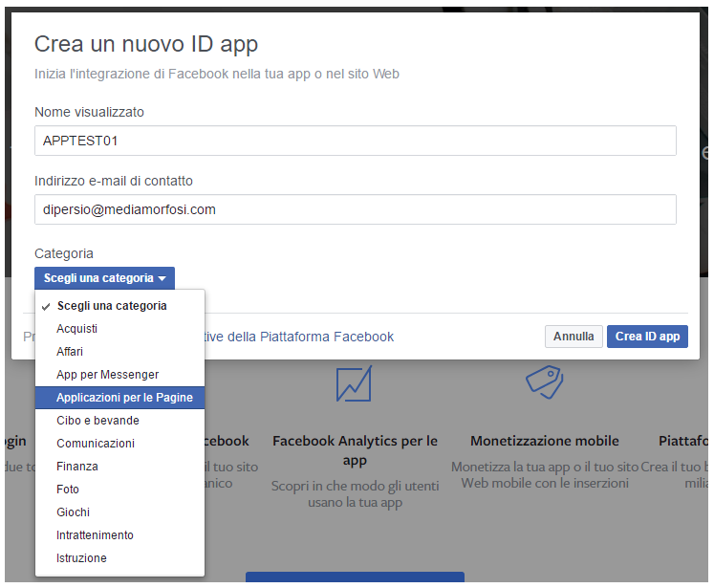Open Monetizzazione mobile heading

545,441
